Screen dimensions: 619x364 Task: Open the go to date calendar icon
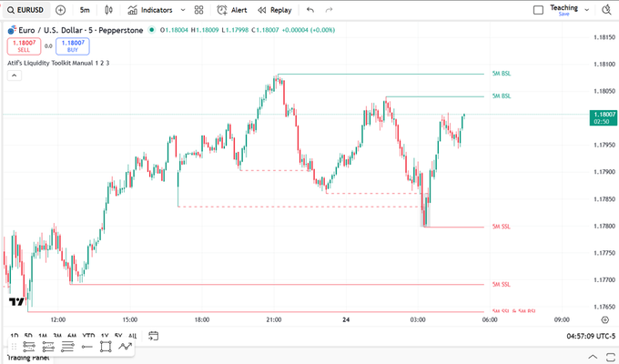153,336
